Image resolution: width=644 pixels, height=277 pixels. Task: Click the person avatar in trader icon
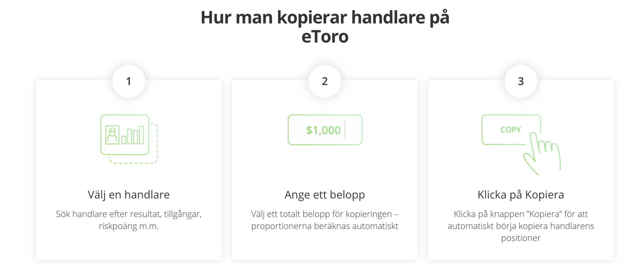click(112, 135)
